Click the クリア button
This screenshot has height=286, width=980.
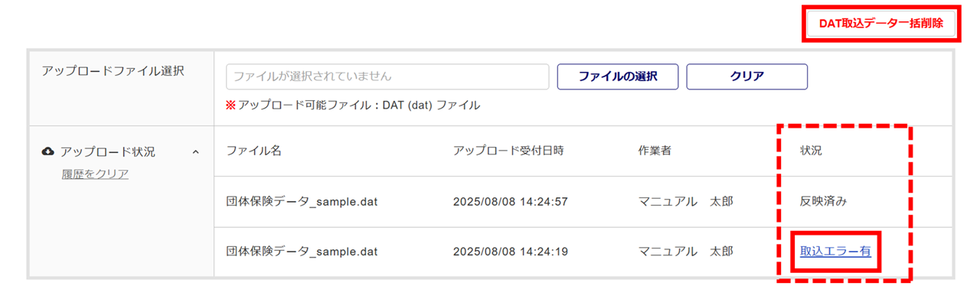click(746, 76)
